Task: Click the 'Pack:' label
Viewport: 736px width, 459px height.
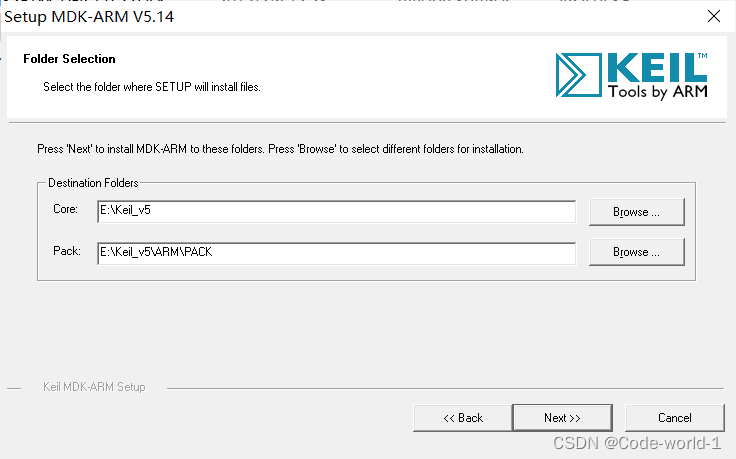Action: [x=67, y=251]
